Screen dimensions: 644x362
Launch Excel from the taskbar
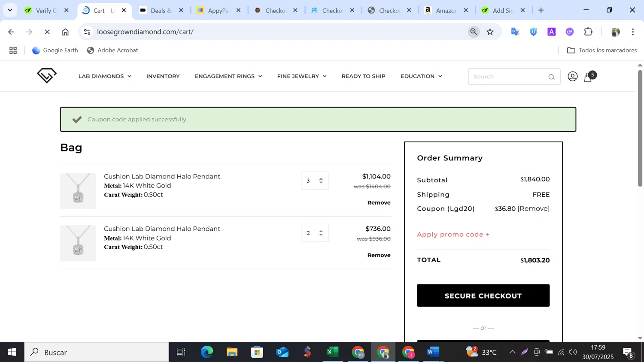pyautogui.click(x=332, y=352)
